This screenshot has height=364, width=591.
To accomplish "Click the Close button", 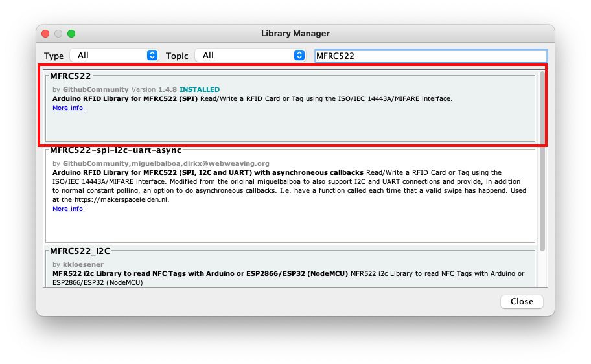I will click(522, 301).
